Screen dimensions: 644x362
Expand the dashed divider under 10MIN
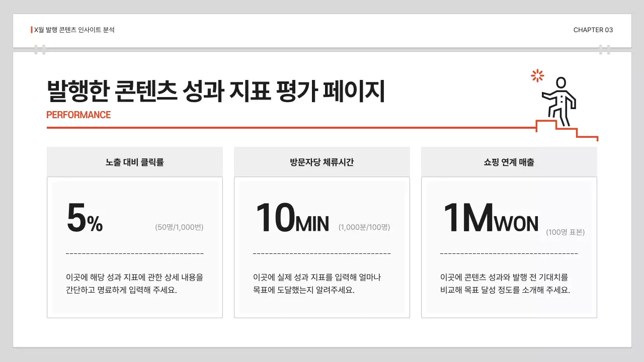tap(322, 252)
